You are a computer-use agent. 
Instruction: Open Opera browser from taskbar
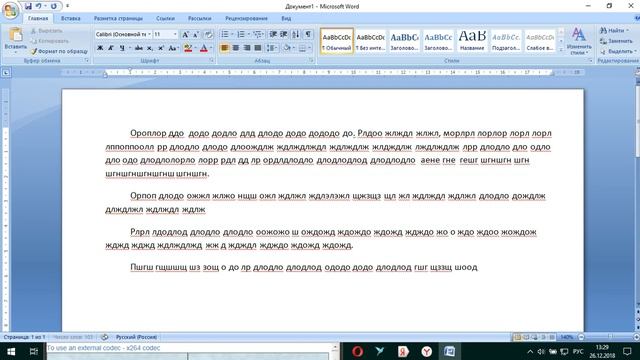357,351
